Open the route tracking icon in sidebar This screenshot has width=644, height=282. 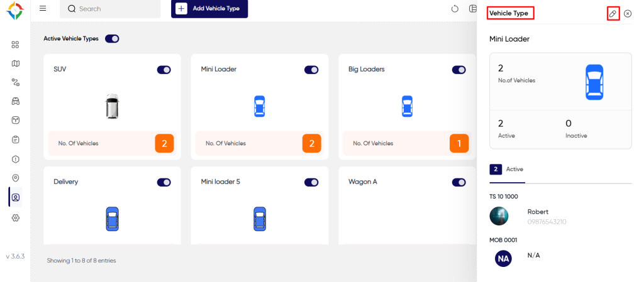coord(15,82)
